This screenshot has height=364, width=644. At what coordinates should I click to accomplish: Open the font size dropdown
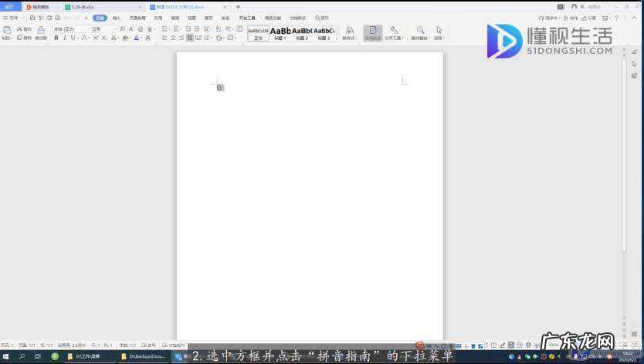coord(101,29)
